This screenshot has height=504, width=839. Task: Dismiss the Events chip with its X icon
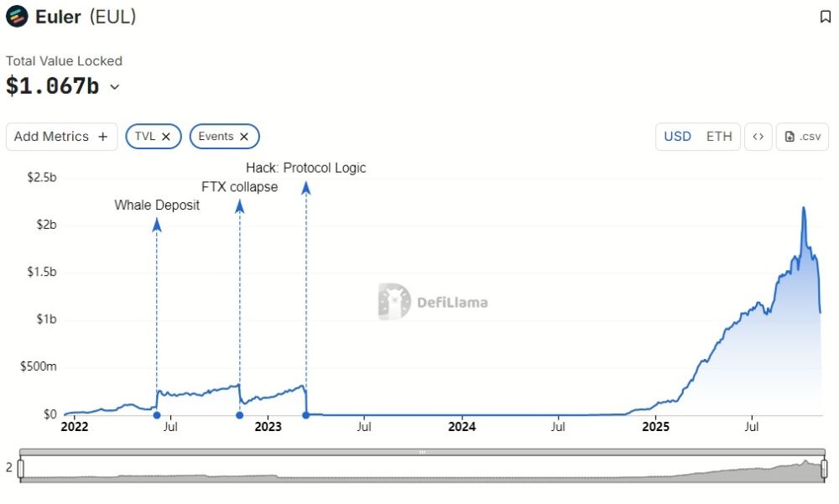(x=244, y=136)
